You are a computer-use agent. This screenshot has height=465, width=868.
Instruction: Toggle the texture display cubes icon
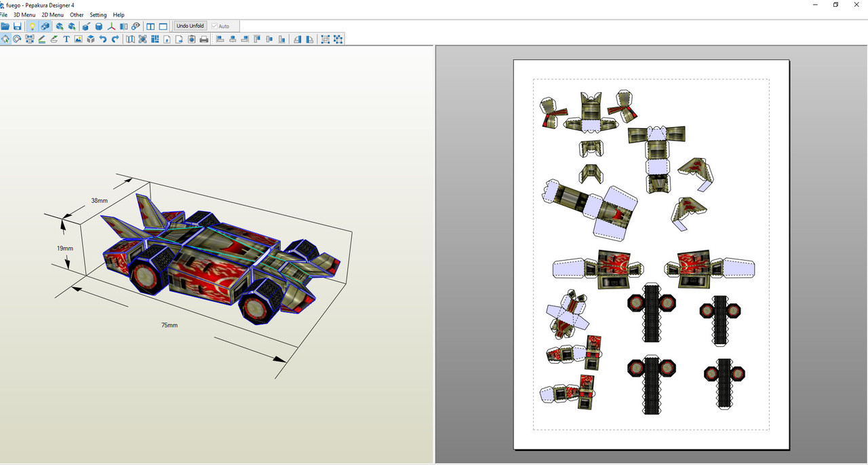pos(45,26)
